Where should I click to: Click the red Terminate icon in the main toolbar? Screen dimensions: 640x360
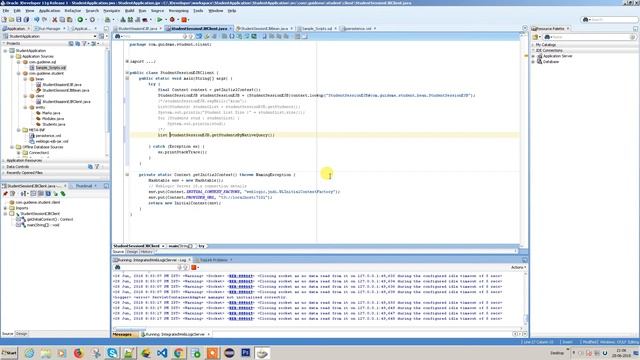click(x=184, y=20)
